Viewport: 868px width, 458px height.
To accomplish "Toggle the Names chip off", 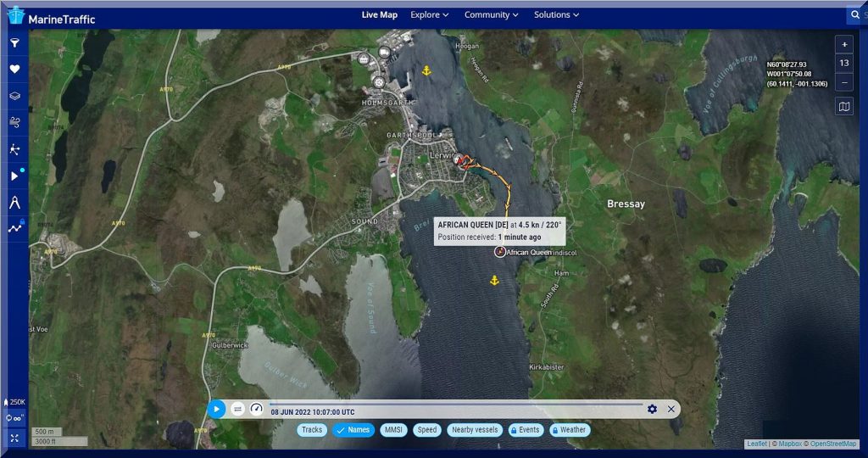I will point(353,430).
